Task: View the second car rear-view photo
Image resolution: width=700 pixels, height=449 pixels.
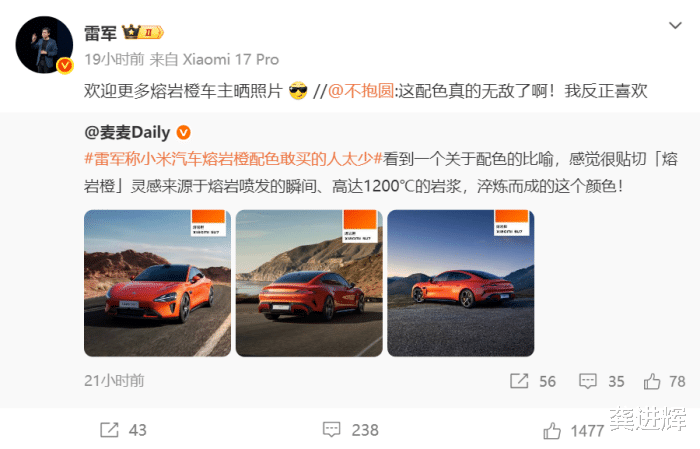Action: (309, 283)
